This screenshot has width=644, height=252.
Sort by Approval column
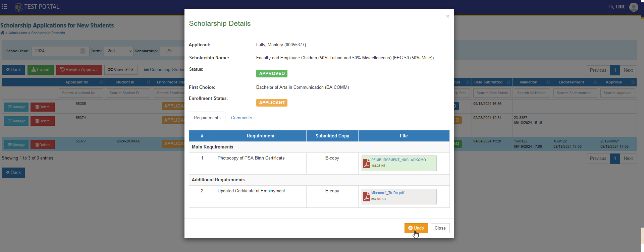tap(618, 82)
